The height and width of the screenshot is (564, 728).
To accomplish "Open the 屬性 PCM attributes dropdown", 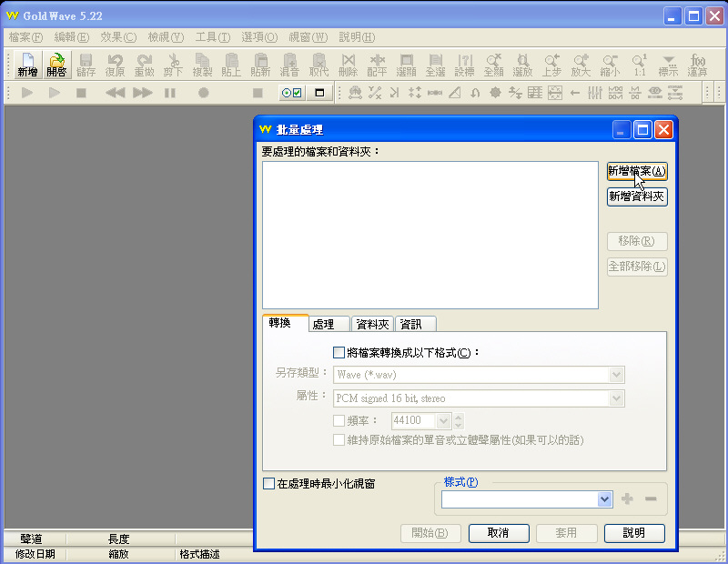I will pyautogui.click(x=616, y=398).
